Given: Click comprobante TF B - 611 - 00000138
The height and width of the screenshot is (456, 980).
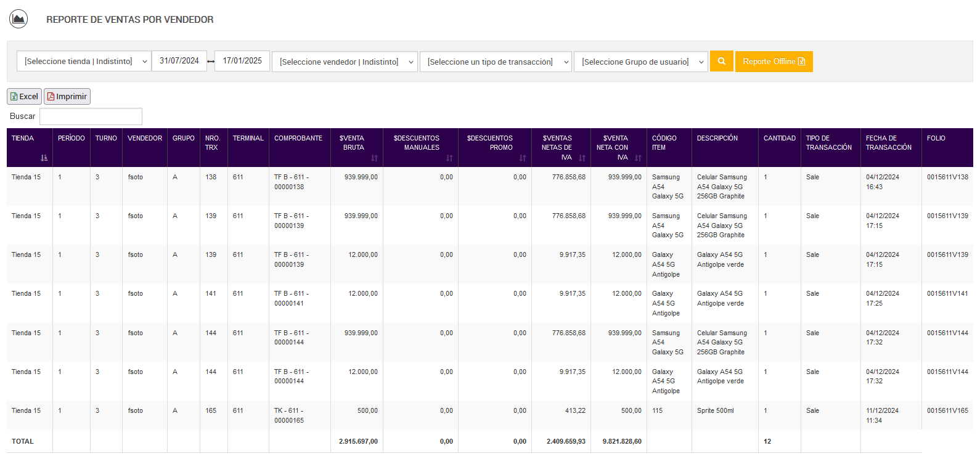Looking at the screenshot, I should point(292,182).
